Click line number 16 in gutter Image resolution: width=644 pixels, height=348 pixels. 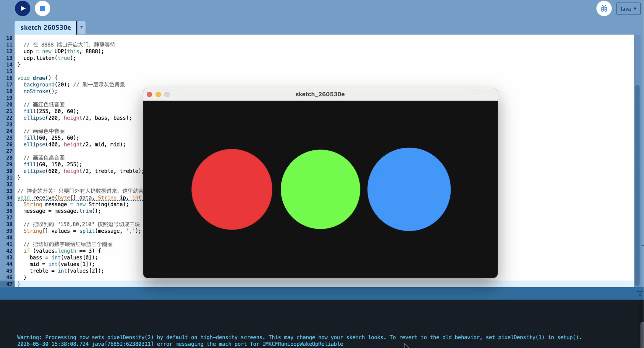[9, 78]
